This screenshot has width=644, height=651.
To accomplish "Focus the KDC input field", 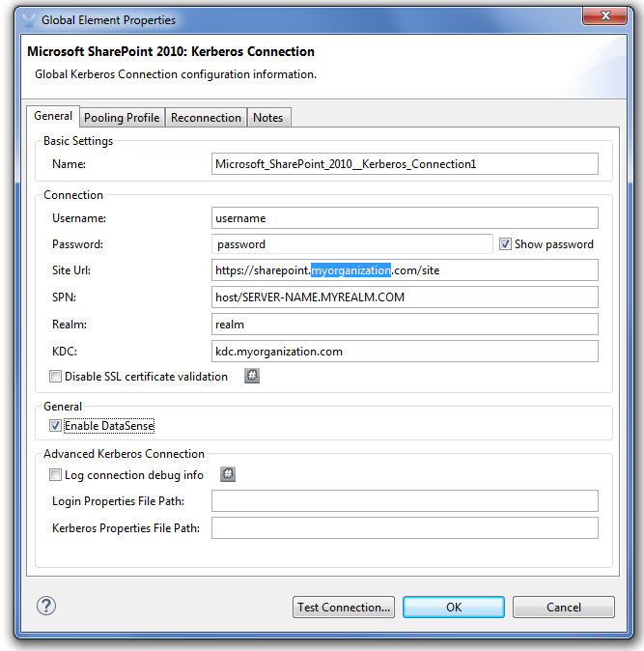I will pos(405,352).
